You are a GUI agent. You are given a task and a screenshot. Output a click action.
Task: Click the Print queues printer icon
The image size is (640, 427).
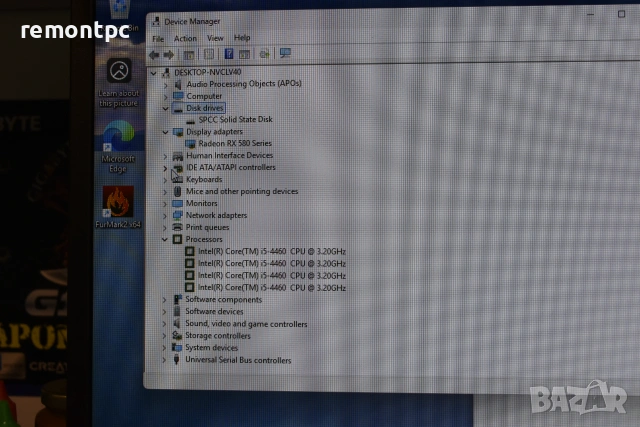click(177, 227)
